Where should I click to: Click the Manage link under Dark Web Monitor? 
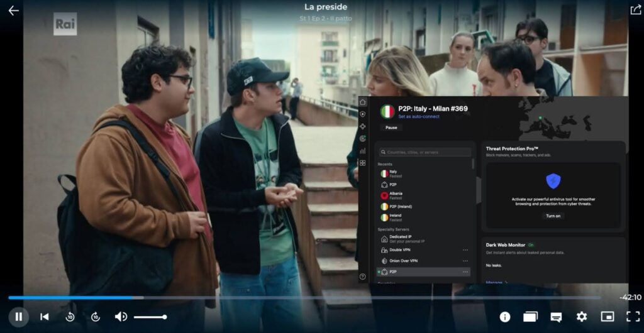tap(496, 282)
